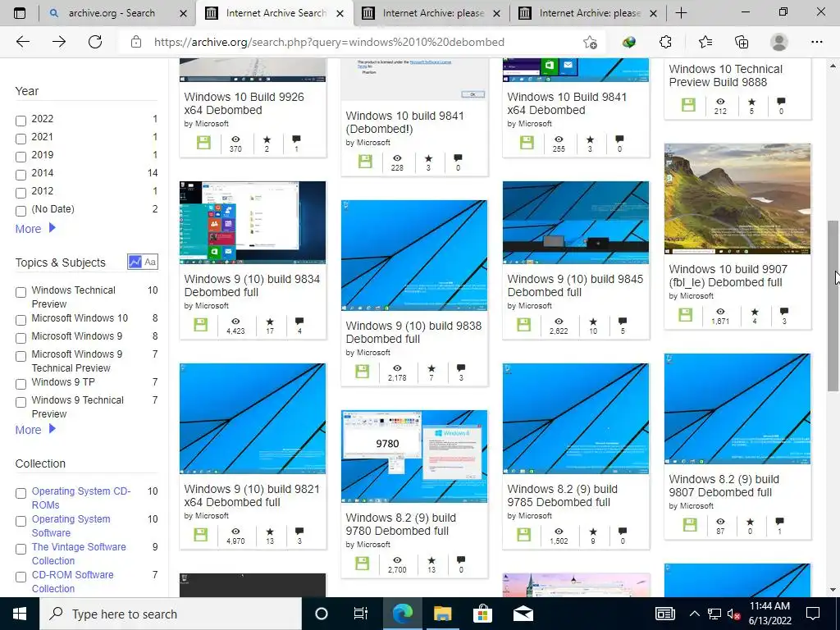Image resolution: width=840 pixels, height=630 pixels.
Task: Click the page vertical scrollbar thumb
Action: point(833,305)
